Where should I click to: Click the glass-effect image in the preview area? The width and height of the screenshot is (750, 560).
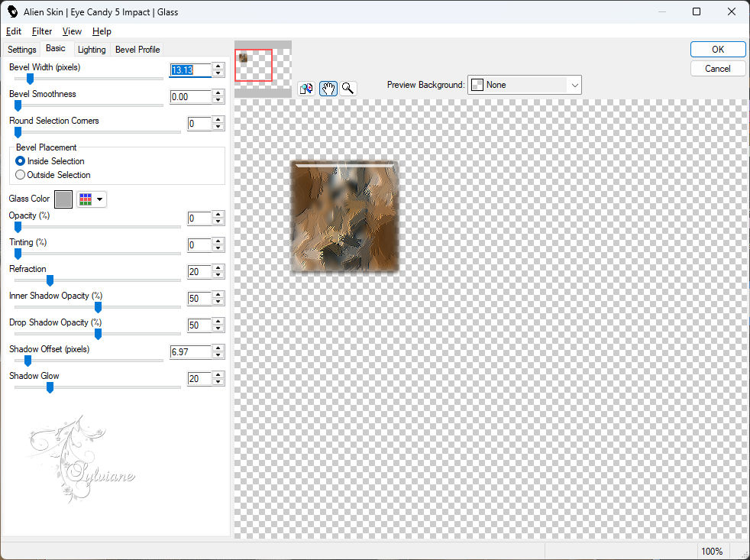(x=344, y=216)
